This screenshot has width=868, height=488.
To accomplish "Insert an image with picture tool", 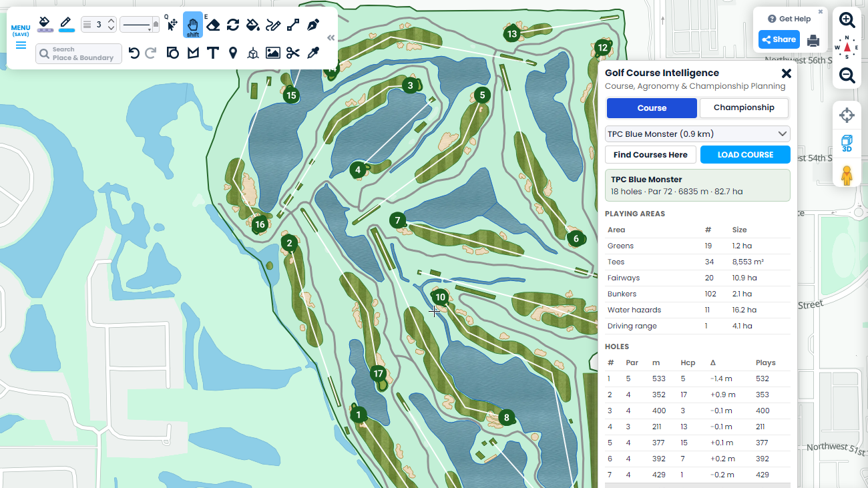I will 273,53.
